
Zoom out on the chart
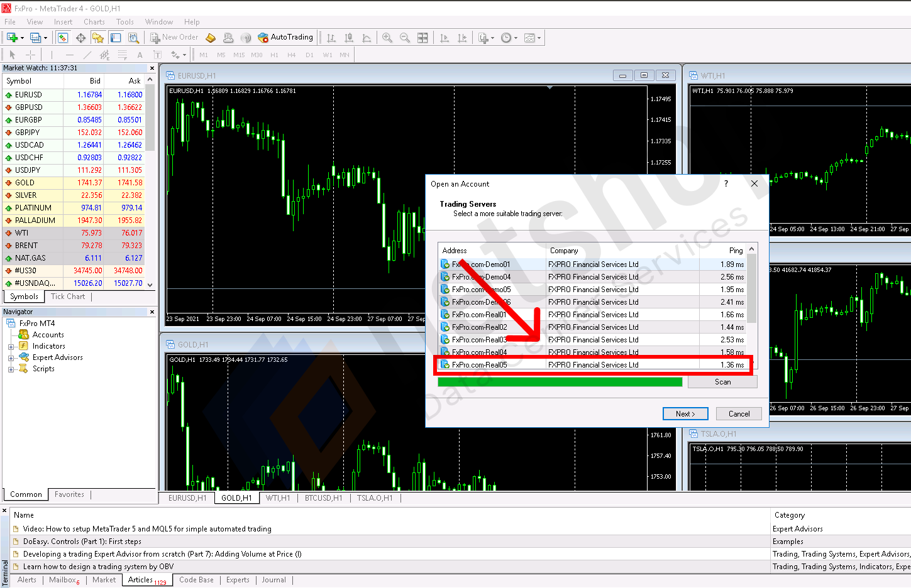405,38
